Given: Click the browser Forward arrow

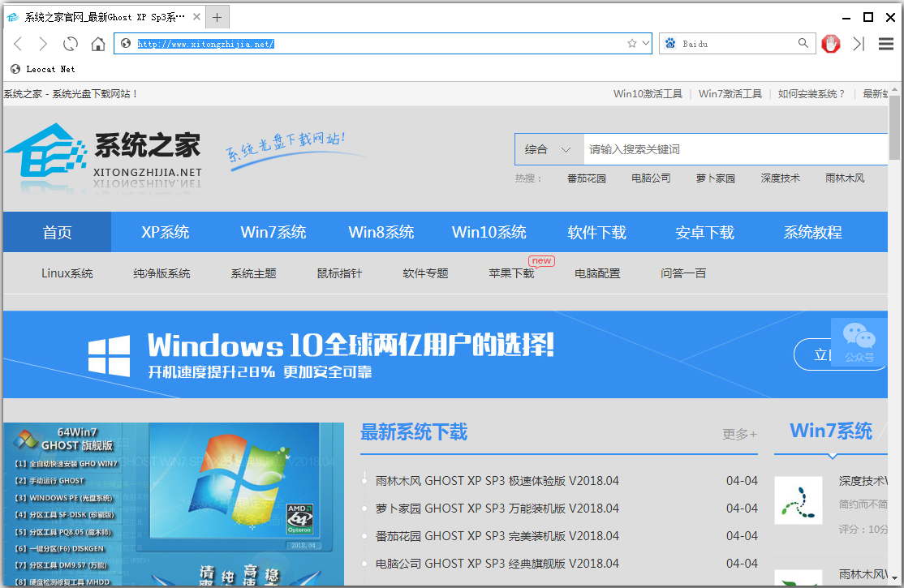Looking at the screenshot, I should pyautogui.click(x=43, y=44).
